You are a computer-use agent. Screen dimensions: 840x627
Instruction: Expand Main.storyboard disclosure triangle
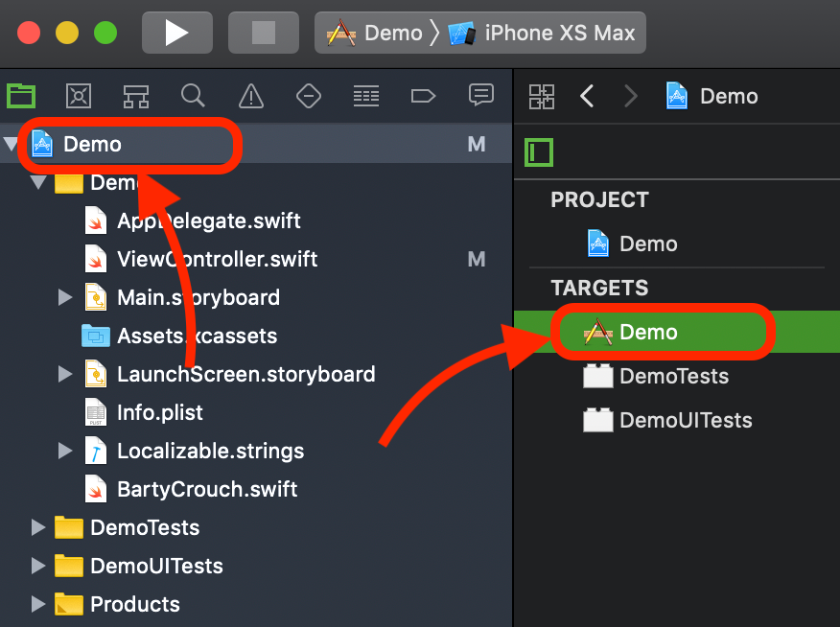pos(65,297)
